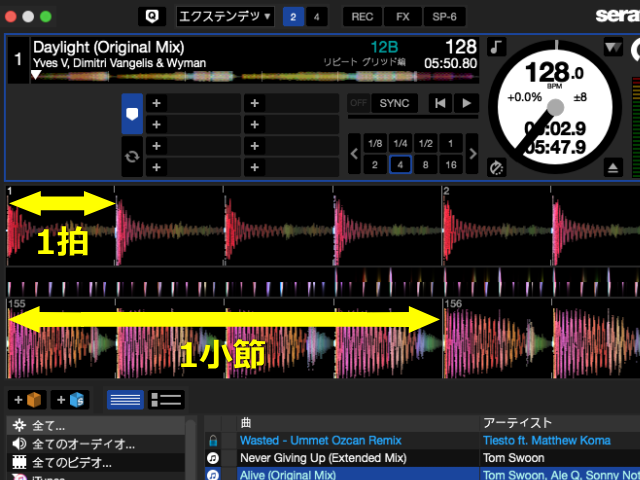Click the virtual deck platter
The height and width of the screenshot is (480, 640).
click(x=555, y=108)
